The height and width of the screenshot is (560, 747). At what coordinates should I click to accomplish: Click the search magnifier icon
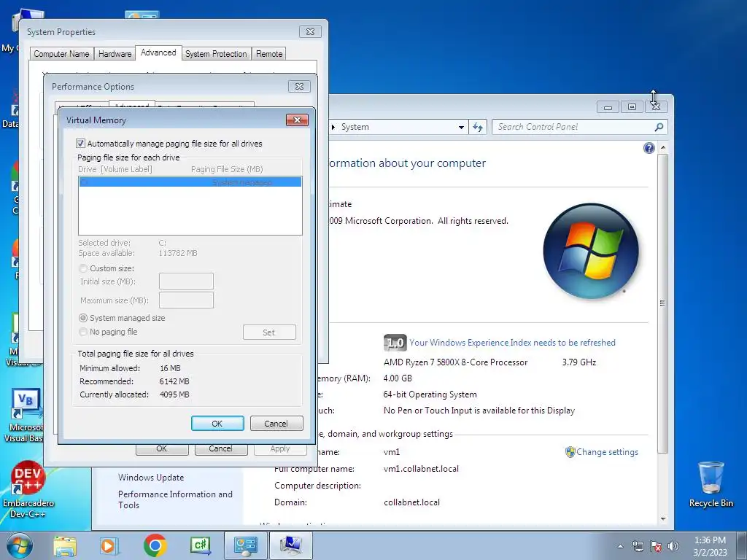click(x=659, y=127)
